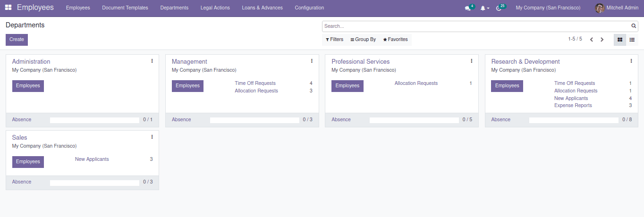Click the Create button
Viewport: 644px width, 217px height.
(17, 40)
